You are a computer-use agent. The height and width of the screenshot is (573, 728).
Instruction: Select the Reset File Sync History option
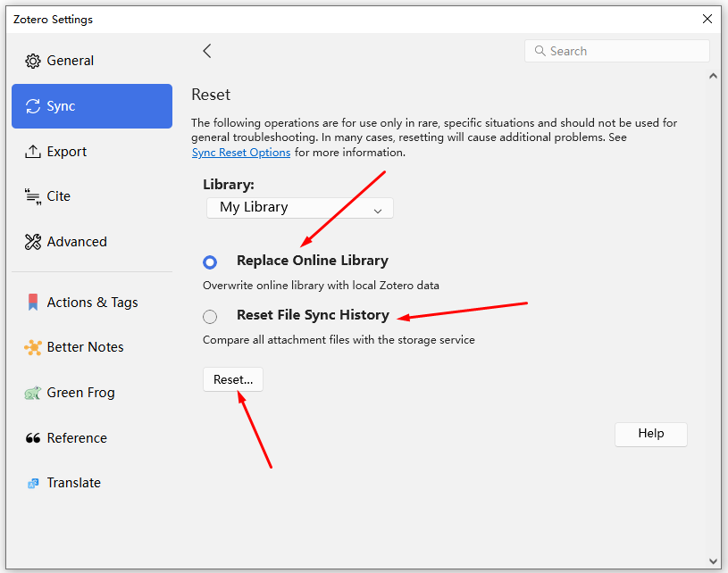tap(210, 317)
